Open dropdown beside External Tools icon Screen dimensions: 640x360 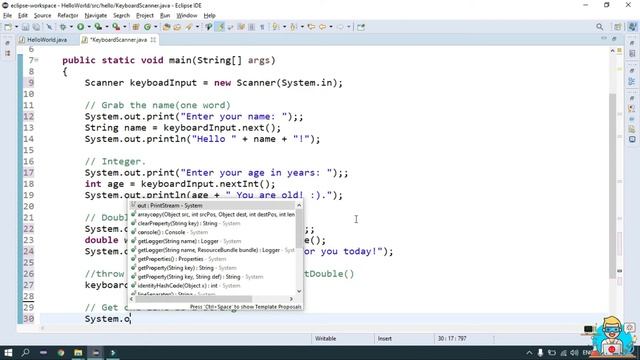coord(124,27)
